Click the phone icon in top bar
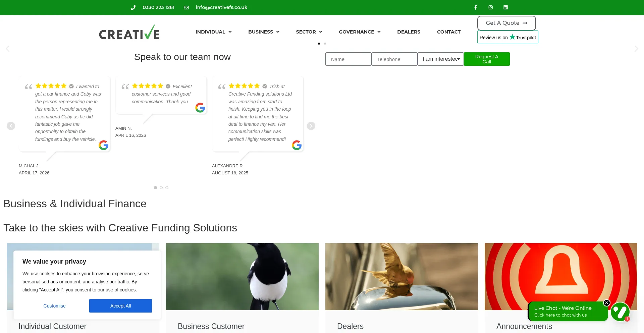Viewport: 644px width, 333px height. click(133, 7)
